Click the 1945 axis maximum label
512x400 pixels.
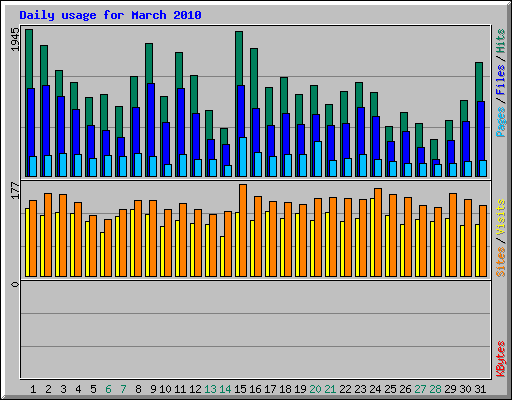pyautogui.click(x=16, y=40)
